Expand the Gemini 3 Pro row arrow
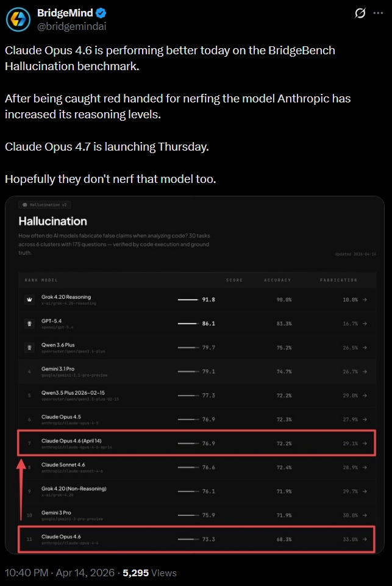The image size is (392, 586). pyautogui.click(x=365, y=515)
